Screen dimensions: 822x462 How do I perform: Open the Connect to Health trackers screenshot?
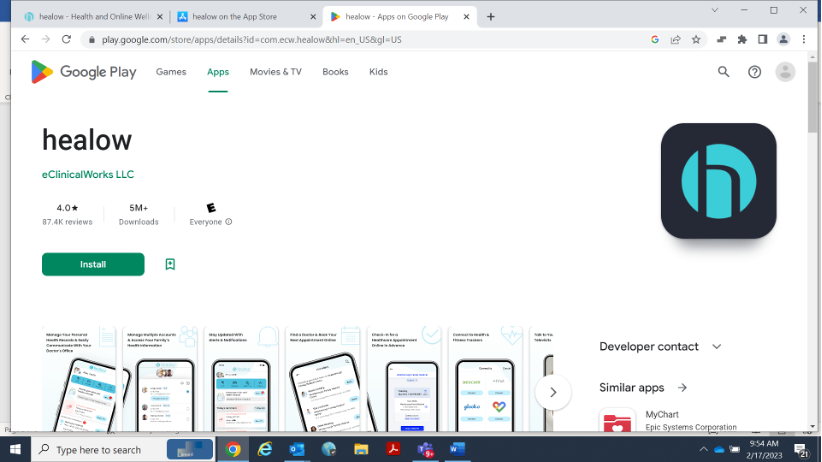point(485,379)
